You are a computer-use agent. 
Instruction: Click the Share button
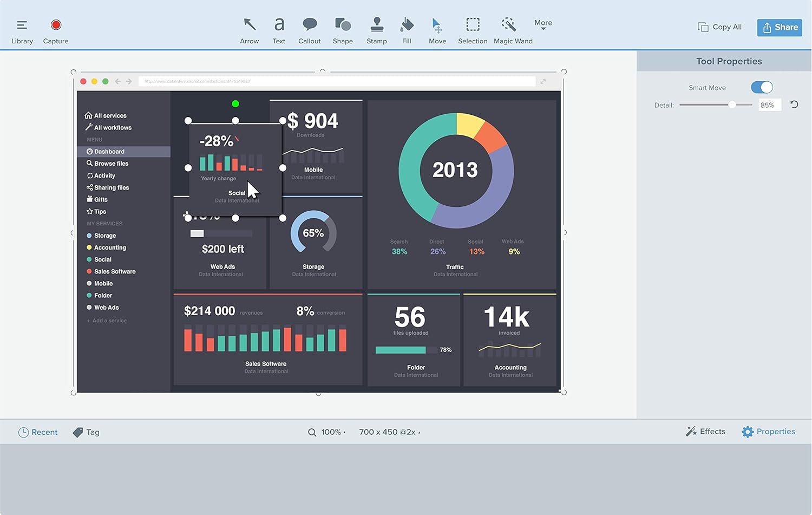pyautogui.click(x=780, y=27)
